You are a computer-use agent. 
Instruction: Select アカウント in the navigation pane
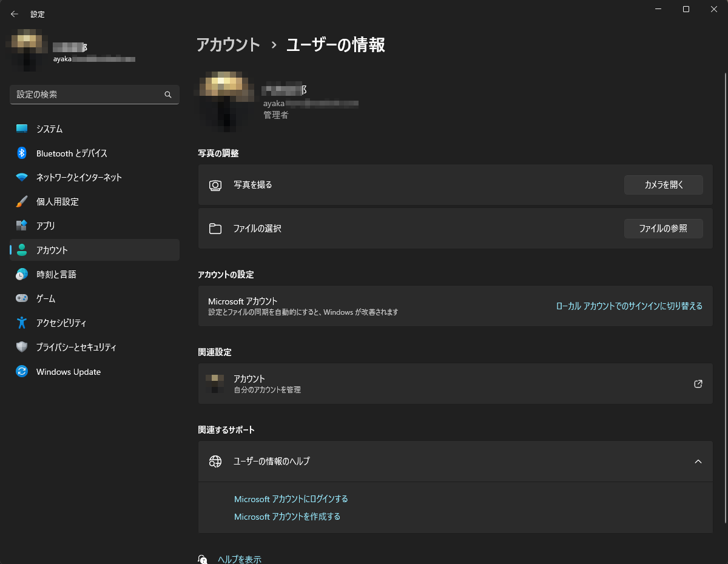point(52,250)
